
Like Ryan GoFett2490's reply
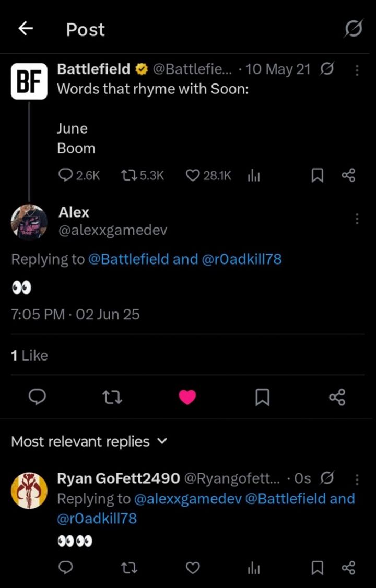193,568
